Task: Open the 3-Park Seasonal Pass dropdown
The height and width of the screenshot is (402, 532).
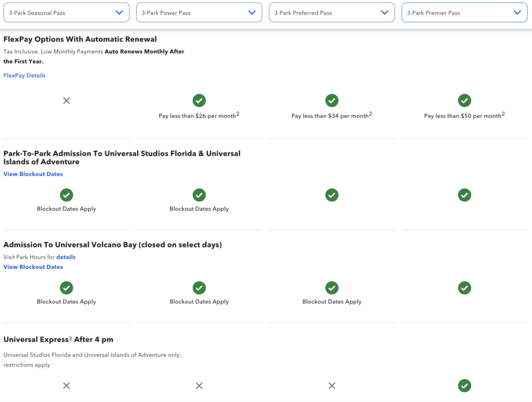Action: coord(66,12)
